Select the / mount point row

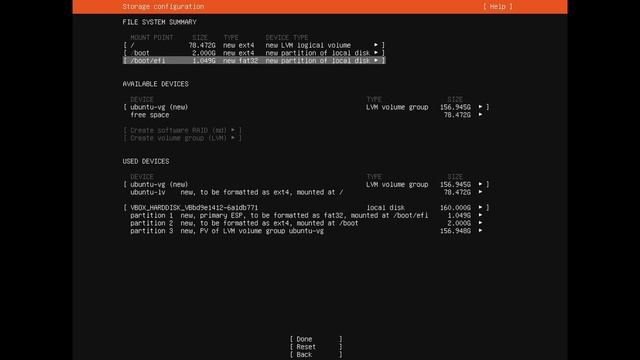click(x=254, y=45)
